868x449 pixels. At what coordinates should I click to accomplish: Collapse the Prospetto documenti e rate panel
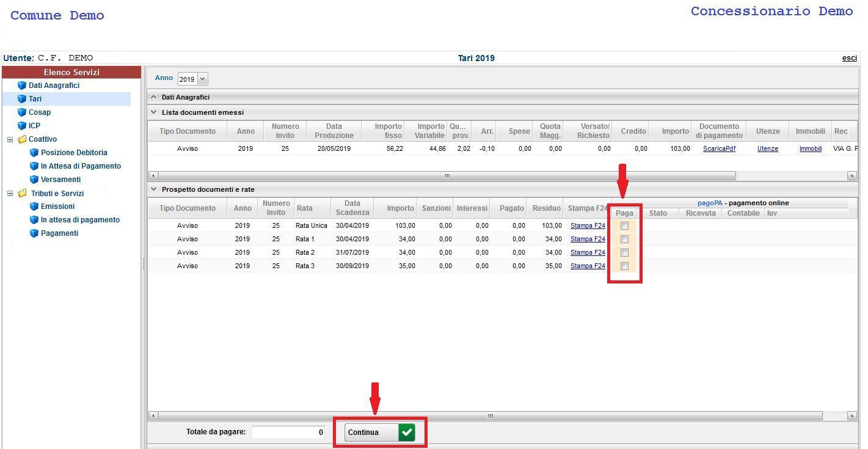(154, 189)
